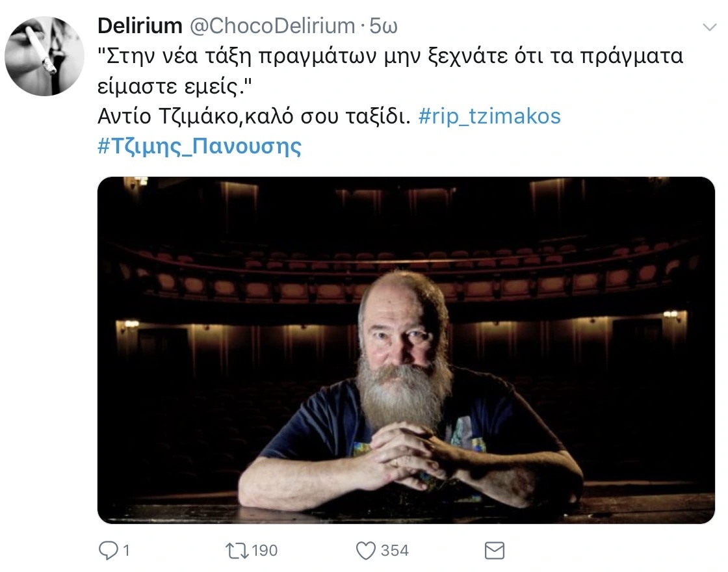This screenshot has width=728, height=572.
Task: Click the "Αντίο Τζιμάκο" farewell line
Action: [254, 116]
